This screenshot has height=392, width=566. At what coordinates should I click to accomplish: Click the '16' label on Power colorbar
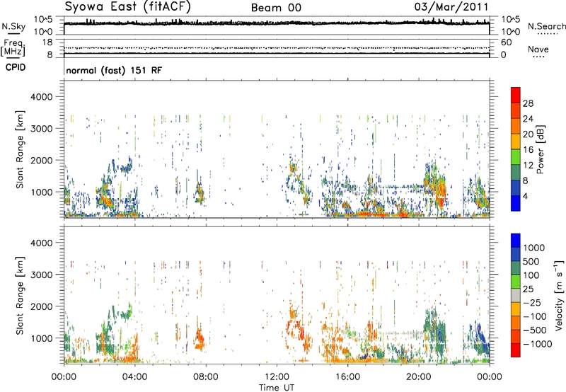tap(528, 150)
